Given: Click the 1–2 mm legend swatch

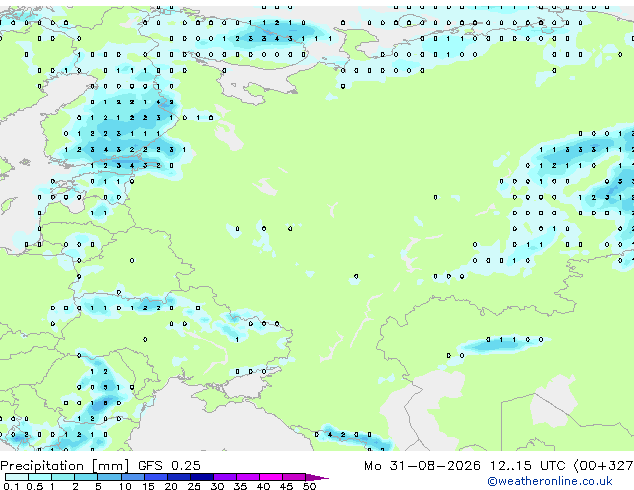Looking at the screenshot, I should coord(63,477).
